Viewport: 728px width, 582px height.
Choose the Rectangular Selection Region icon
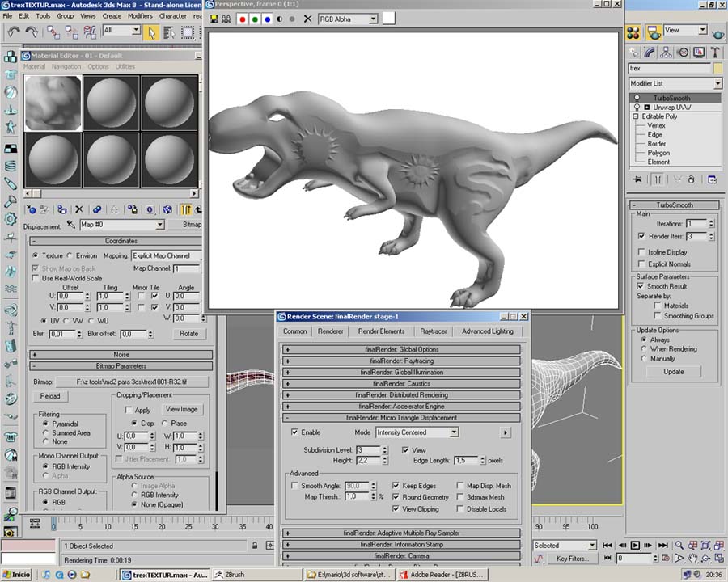(188, 32)
